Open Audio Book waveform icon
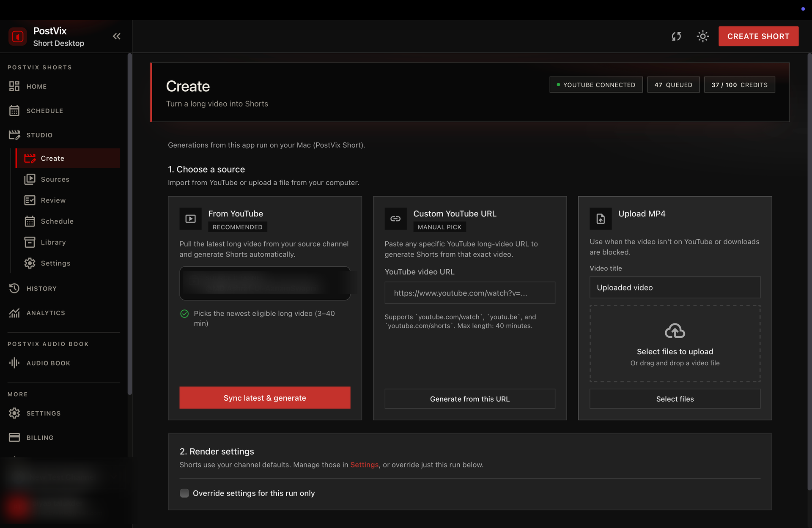This screenshot has height=528, width=812. pos(14,363)
